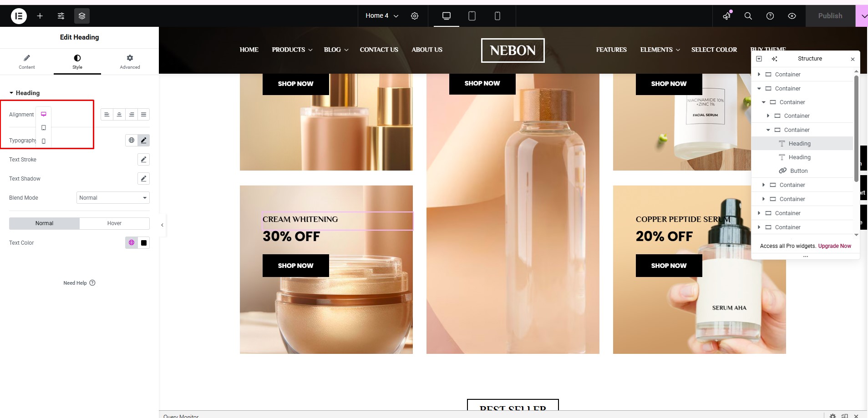868x418 pixels.
Task: Open the Blend Mode dropdown
Action: 113,198
